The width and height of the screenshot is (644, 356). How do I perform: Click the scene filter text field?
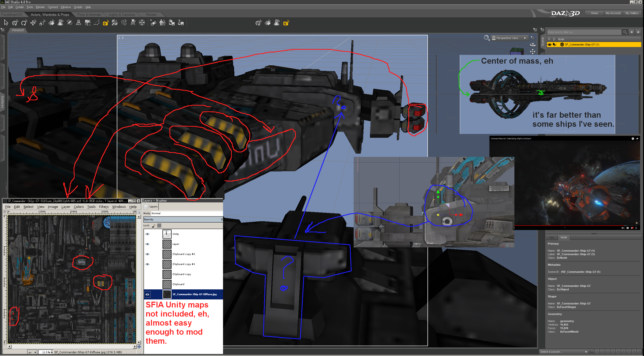coord(583,32)
